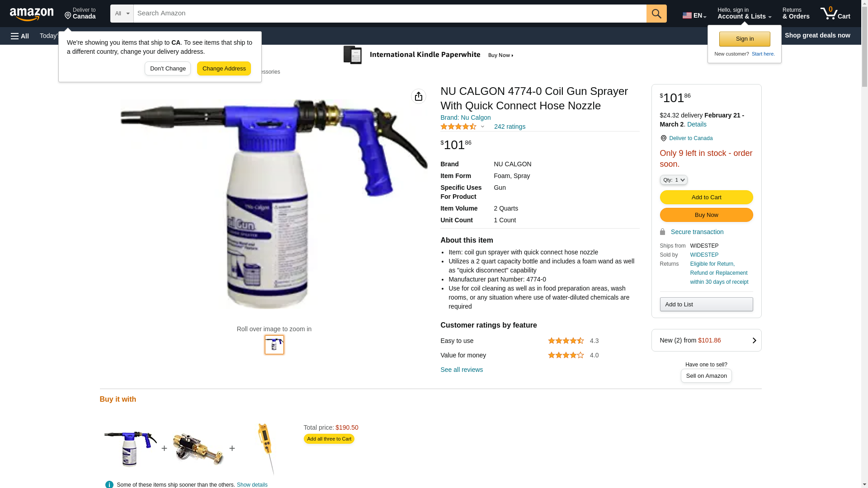Open Account & Lists menu
This screenshot has height=488, width=868.
(x=744, y=14)
